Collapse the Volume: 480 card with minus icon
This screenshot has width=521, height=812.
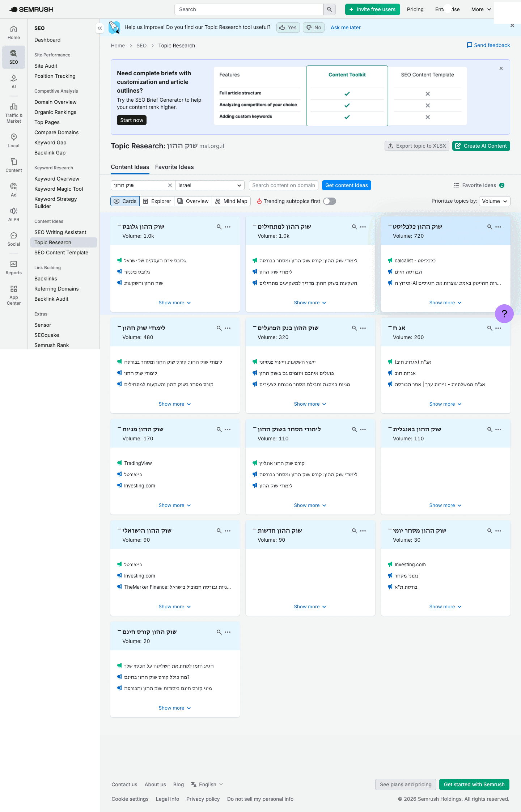click(119, 327)
